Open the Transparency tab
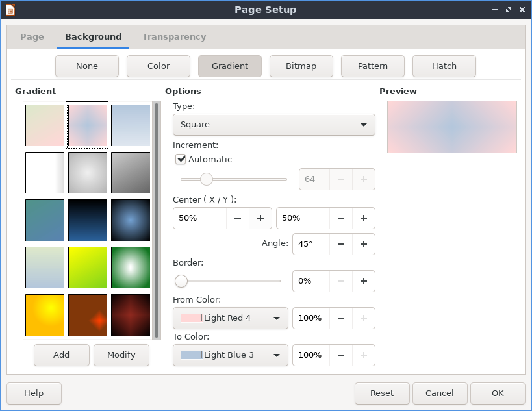532x411 pixels. point(174,37)
